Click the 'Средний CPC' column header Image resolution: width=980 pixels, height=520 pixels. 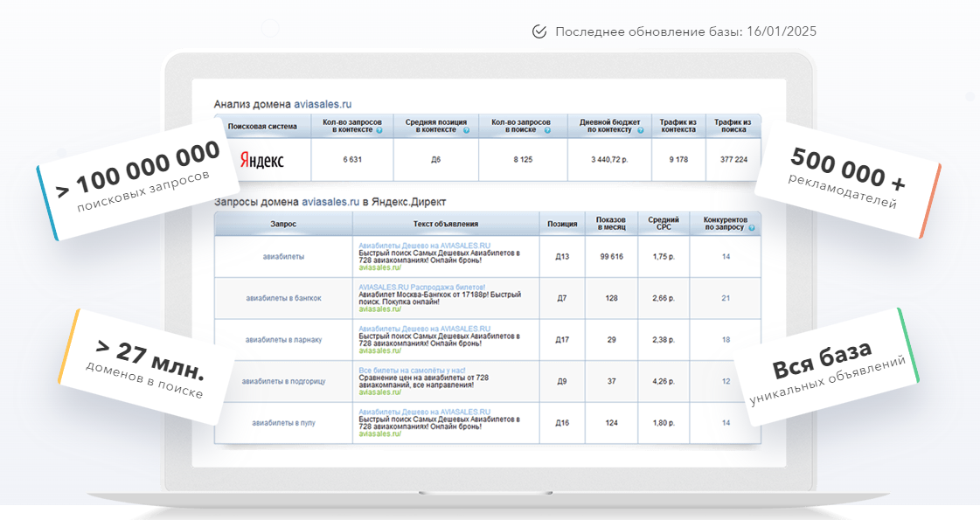664,224
